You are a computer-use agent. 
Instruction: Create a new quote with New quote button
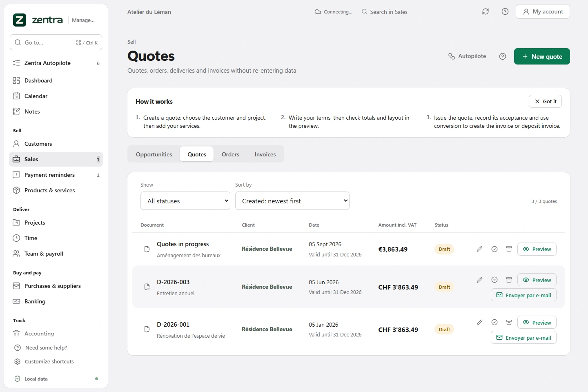coord(542,56)
